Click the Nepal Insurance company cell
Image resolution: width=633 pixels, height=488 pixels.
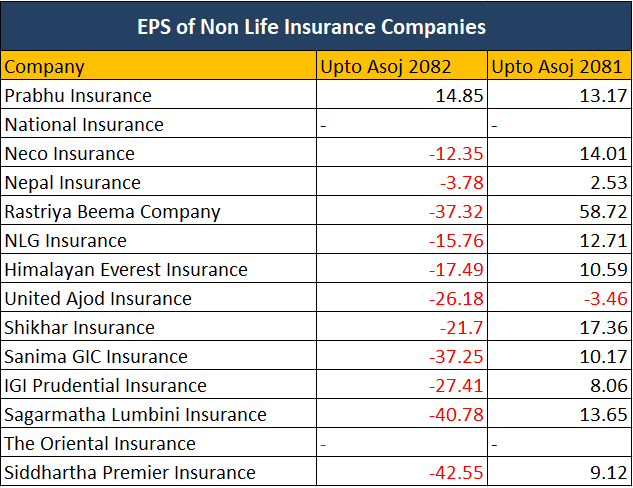(73, 183)
